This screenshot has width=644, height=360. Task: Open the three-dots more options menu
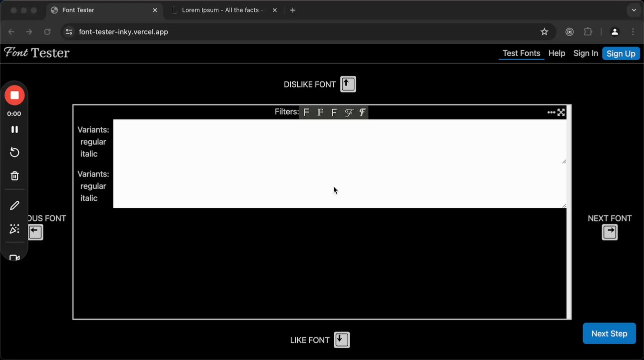(x=551, y=112)
